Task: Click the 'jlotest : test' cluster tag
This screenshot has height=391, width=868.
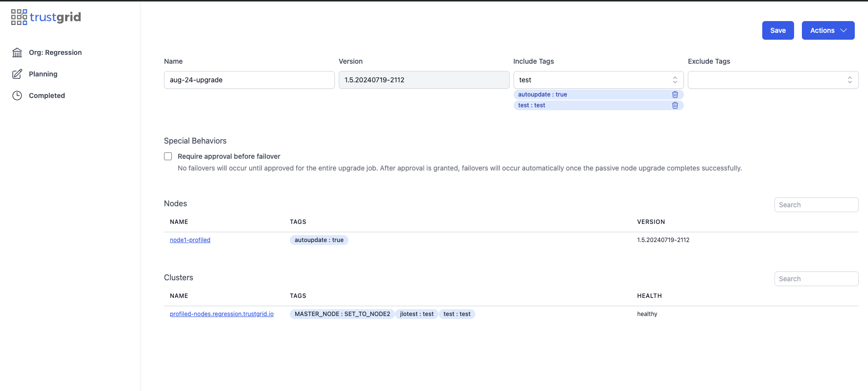Action: [417, 314]
